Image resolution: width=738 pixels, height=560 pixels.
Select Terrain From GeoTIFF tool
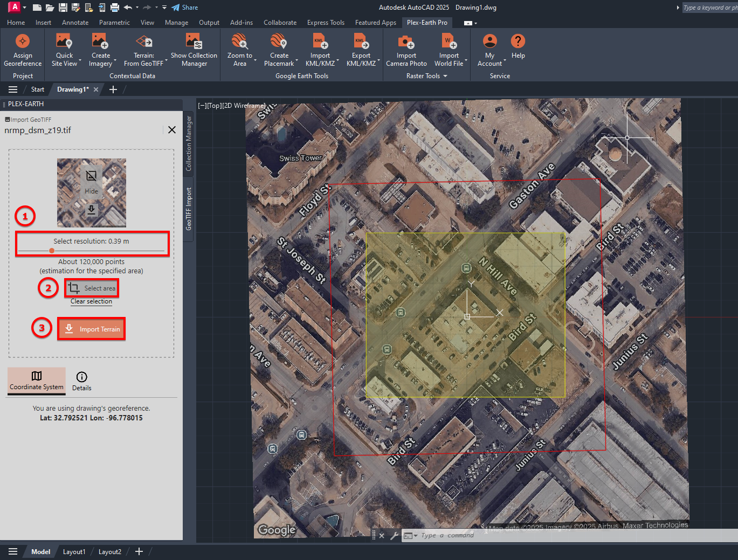tap(144, 51)
